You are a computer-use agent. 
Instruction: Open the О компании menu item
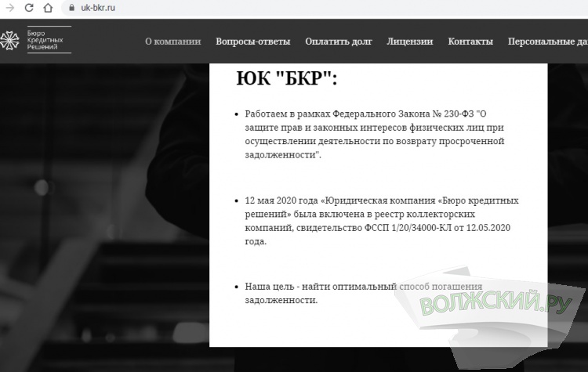173,42
